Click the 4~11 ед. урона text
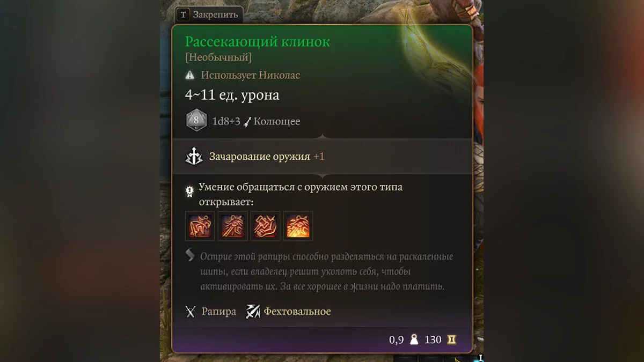Screen dimensions: 644x362 (x=232, y=95)
